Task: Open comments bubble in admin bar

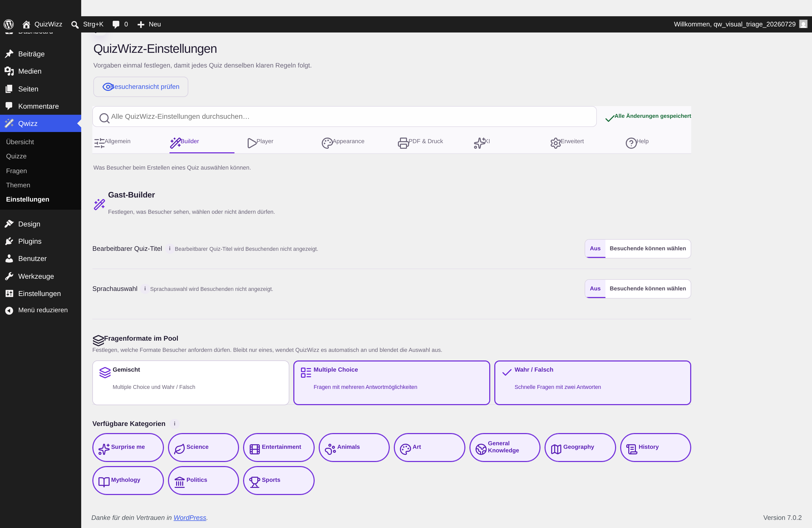Action: click(116, 24)
